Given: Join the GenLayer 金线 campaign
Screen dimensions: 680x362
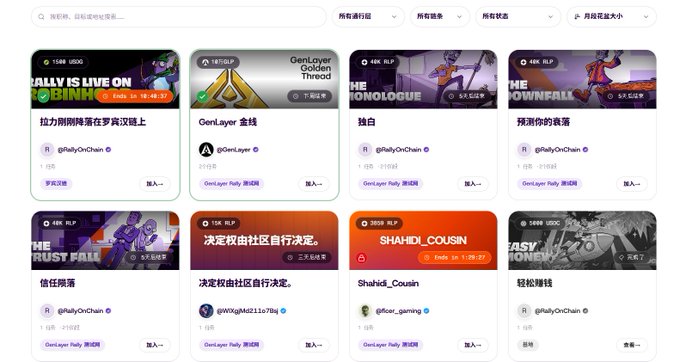Looking at the screenshot, I should [x=314, y=184].
